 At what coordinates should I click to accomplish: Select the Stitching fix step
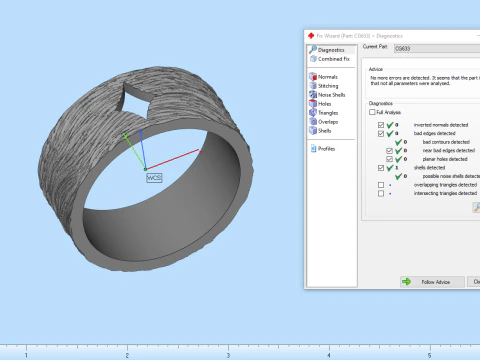[324, 86]
